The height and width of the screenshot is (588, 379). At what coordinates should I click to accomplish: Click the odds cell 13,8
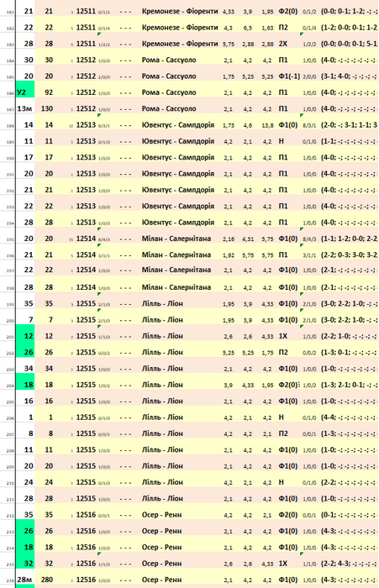[x=267, y=126]
